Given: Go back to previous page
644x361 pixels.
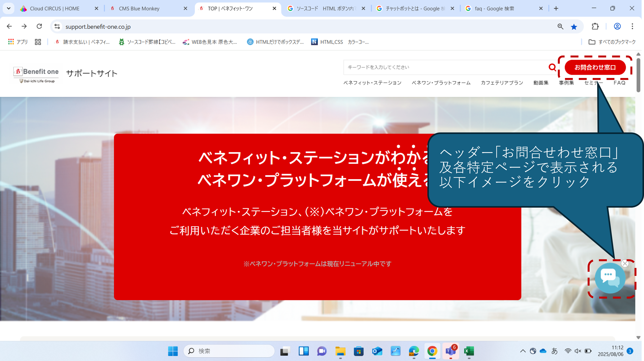Looking at the screenshot, I should (x=9, y=26).
